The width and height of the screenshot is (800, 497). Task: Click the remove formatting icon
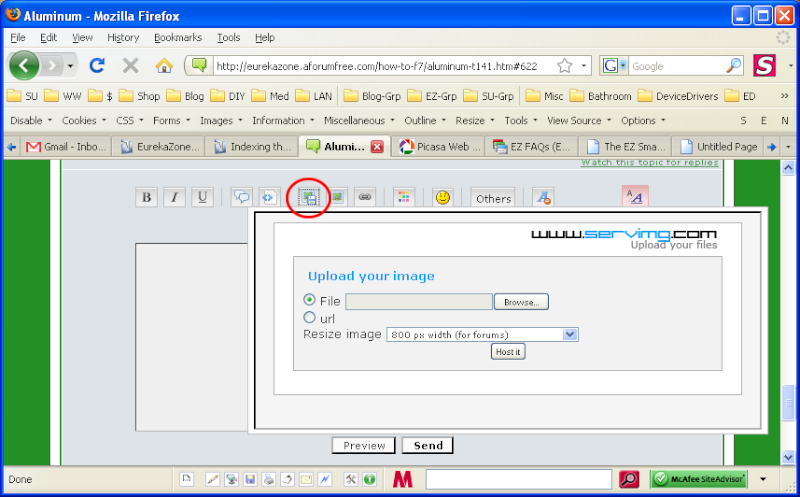tap(543, 197)
